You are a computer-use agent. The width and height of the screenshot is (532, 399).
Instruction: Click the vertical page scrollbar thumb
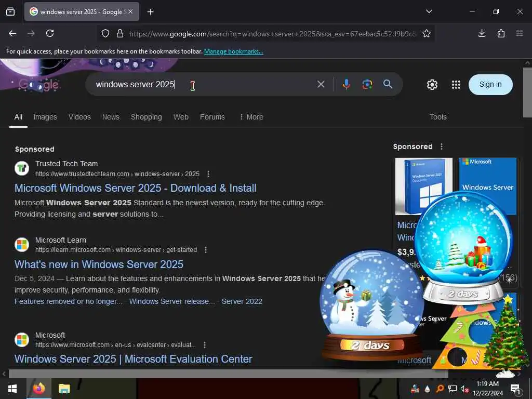click(527, 92)
